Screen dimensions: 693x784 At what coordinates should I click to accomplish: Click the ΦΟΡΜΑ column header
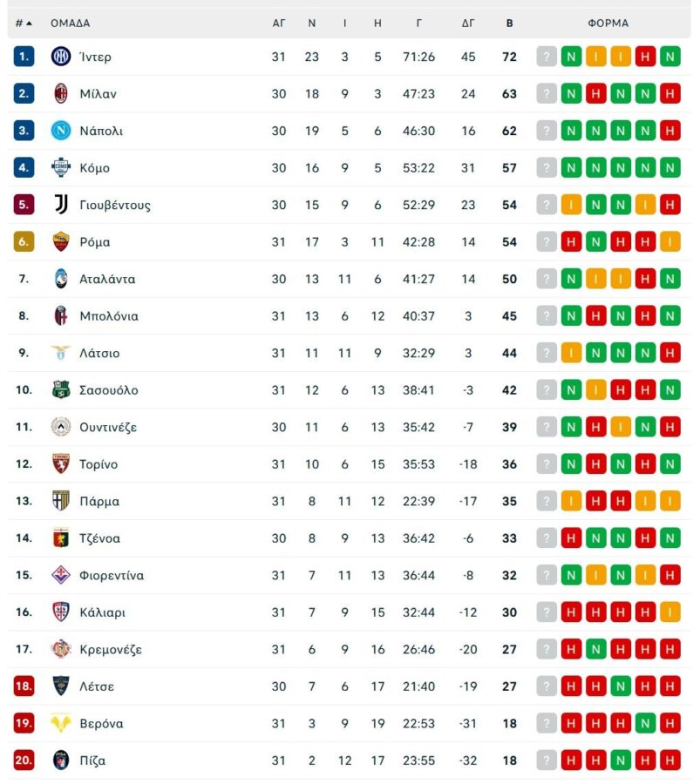pos(610,23)
